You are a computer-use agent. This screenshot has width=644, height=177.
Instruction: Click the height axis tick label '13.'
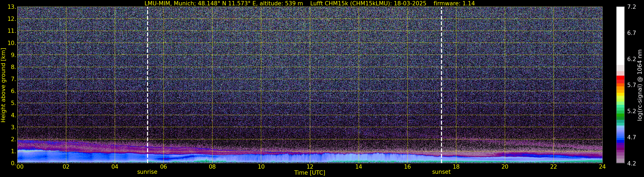tap(12, 7)
